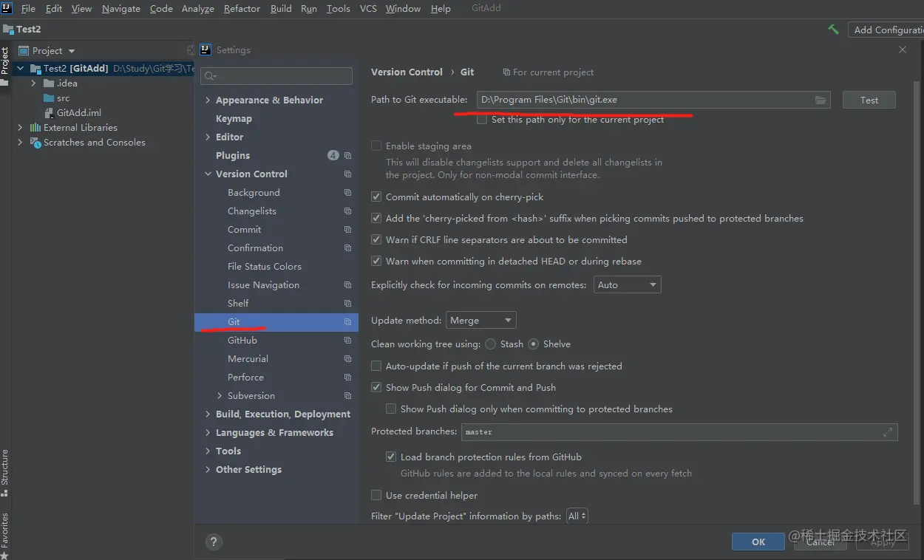Enable 'Set this path only for the current project'

point(482,119)
